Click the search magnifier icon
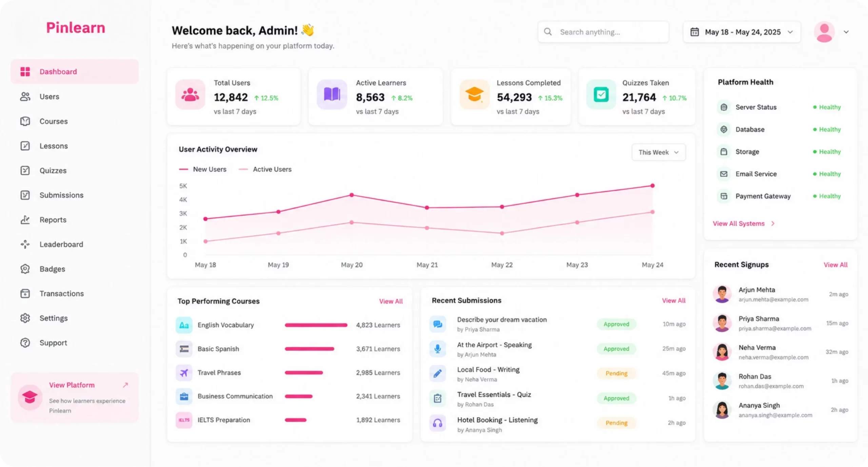 pyautogui.click(x=548, y=32)
